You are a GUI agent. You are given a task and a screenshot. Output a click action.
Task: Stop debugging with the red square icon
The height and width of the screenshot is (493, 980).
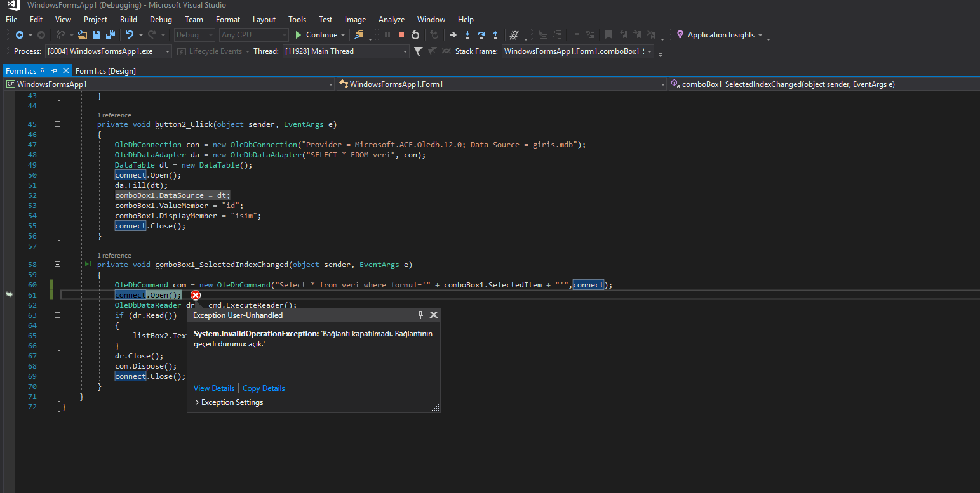click(x=401, y=35)
